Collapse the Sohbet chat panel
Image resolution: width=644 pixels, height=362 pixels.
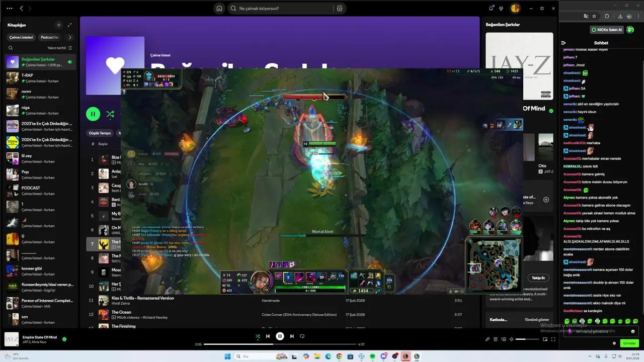[563, 43]
